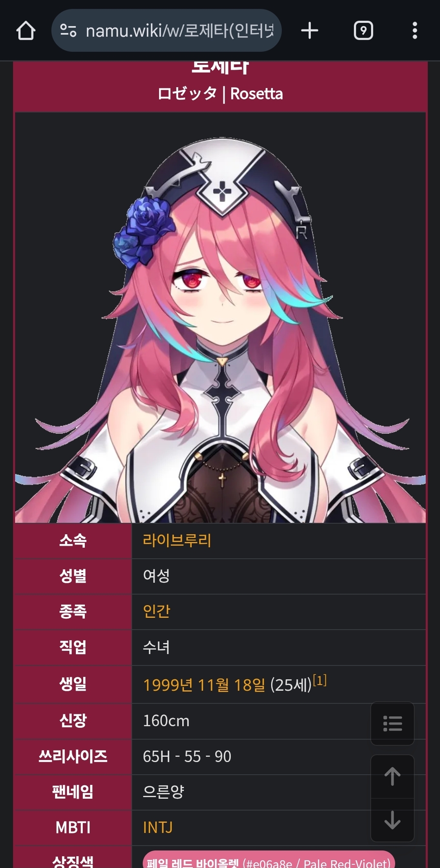Jump to bottom with down arrow button
Viewport: 440px width, 868px height.
(392, 820)
